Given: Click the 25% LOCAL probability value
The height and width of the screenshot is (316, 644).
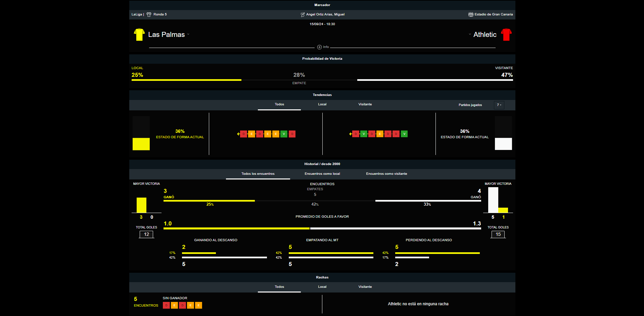Looking at the screenshot, I should 137,75.
